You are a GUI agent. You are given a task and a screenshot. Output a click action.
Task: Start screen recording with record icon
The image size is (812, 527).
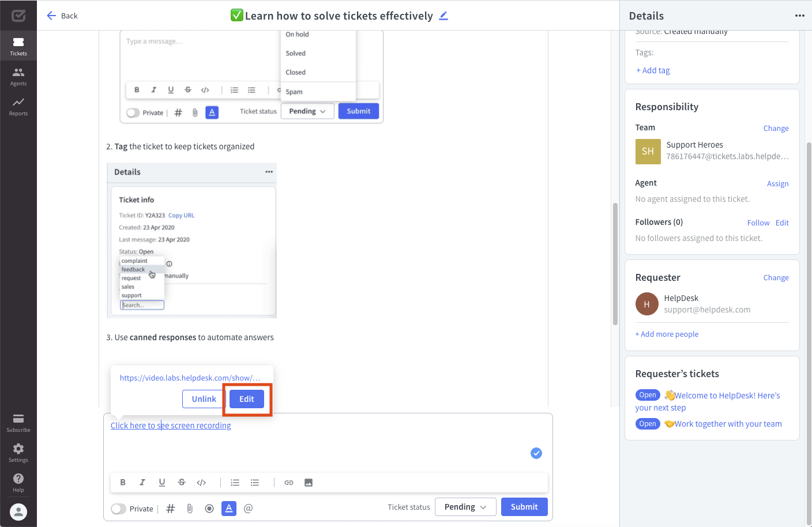(x=209, y=509)
